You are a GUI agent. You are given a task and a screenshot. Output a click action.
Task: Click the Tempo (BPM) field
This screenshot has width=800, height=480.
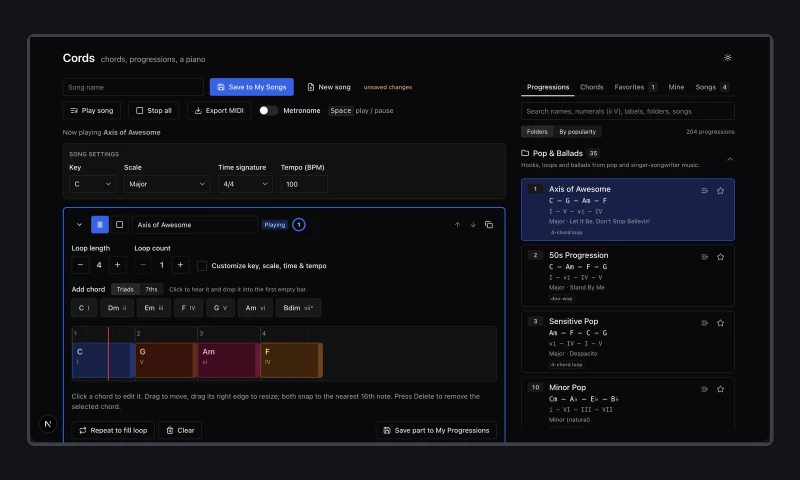pyautogui.click(x=304, y=184)
